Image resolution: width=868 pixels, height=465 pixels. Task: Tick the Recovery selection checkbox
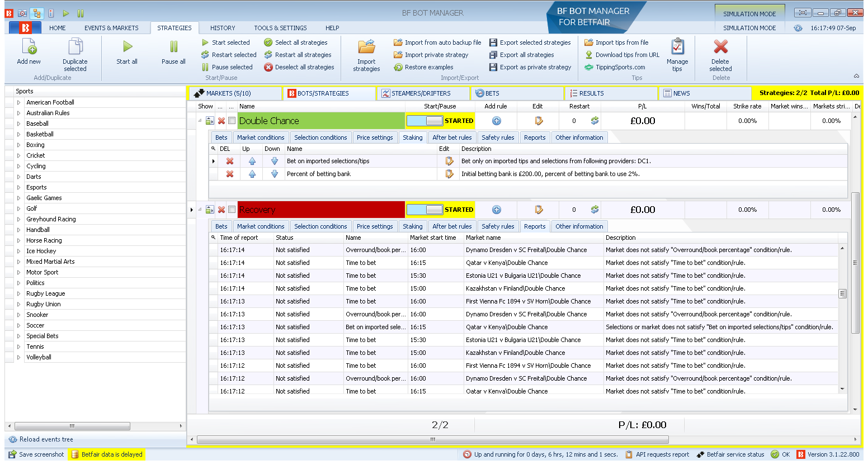232,210
